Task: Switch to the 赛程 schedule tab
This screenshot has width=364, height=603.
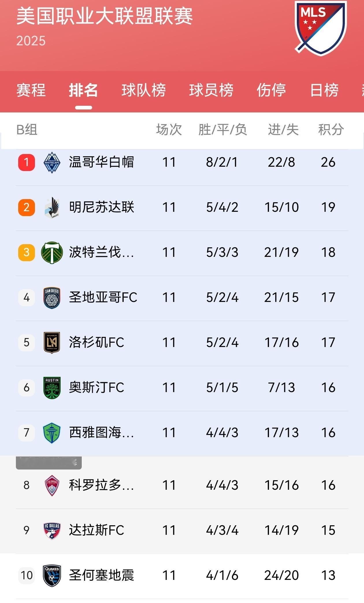Action: (x=31, y=90)
